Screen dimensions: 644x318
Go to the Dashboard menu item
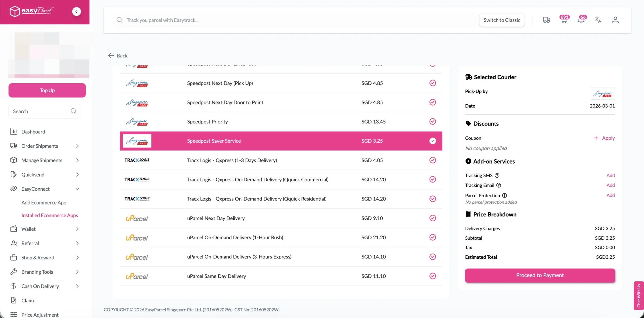tap(33, 132)
